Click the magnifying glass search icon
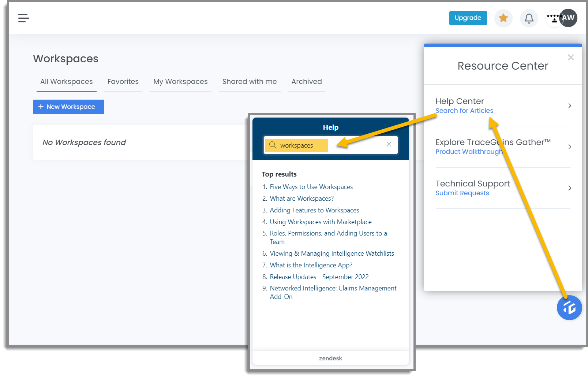 pyautogui.click(x=273, y=145)
